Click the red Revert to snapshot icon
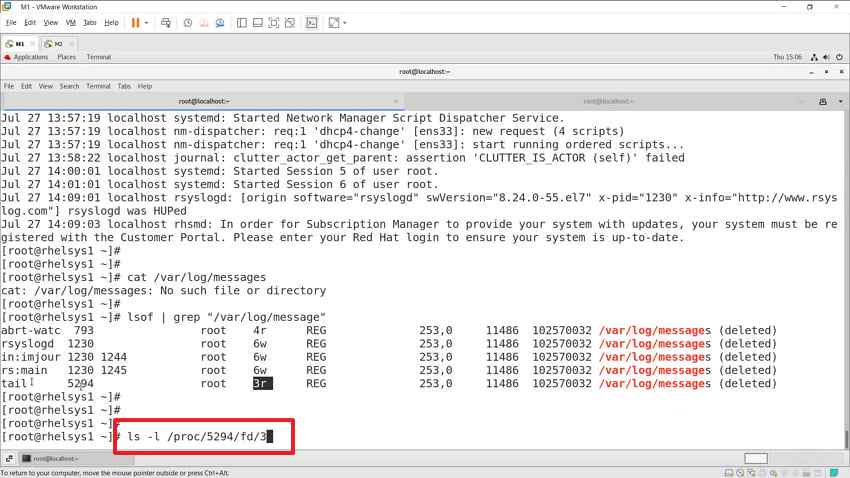This screenshot has width=850, height=478. 204,23
